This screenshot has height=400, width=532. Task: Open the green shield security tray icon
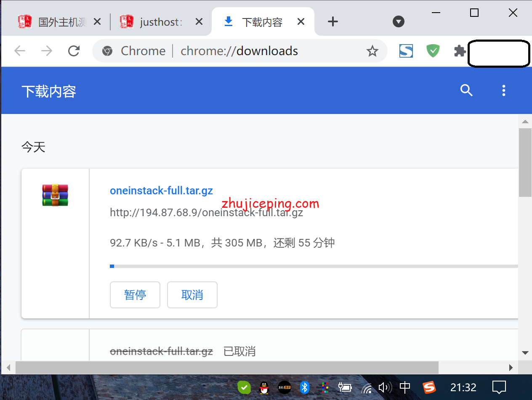pyautogui.click(x=244, y=387)
